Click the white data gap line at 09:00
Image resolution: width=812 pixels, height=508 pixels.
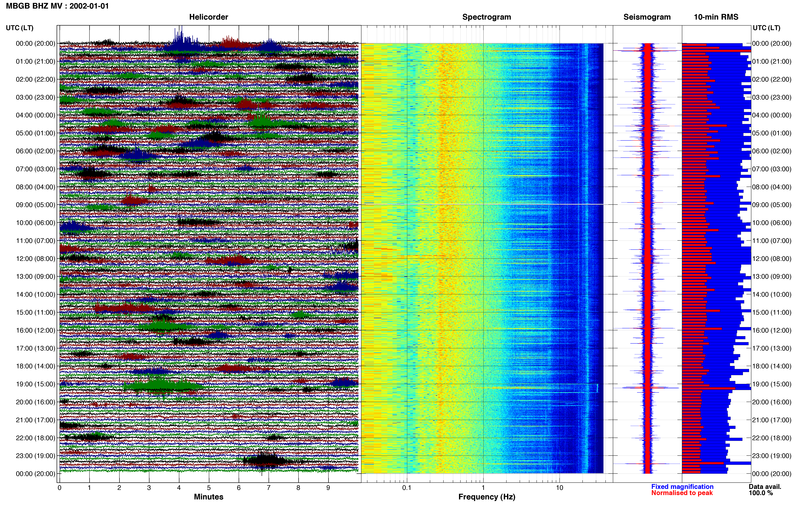click(x=482, y=204)
